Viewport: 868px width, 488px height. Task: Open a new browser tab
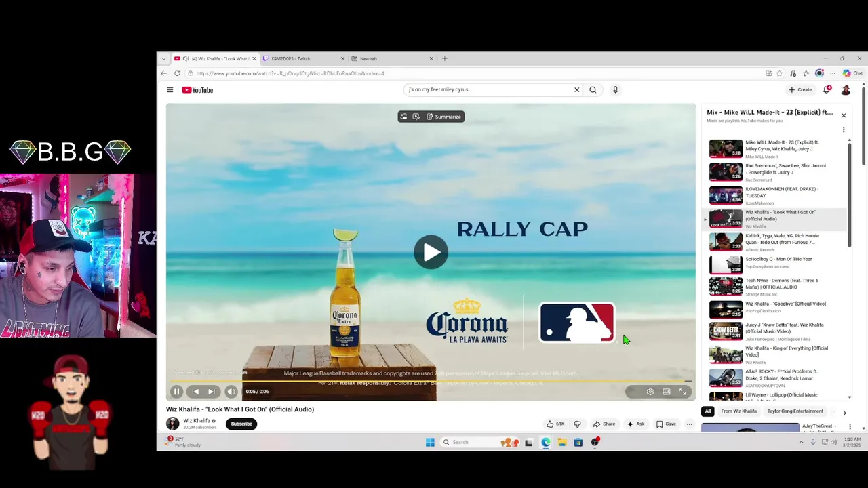(445, 58)
